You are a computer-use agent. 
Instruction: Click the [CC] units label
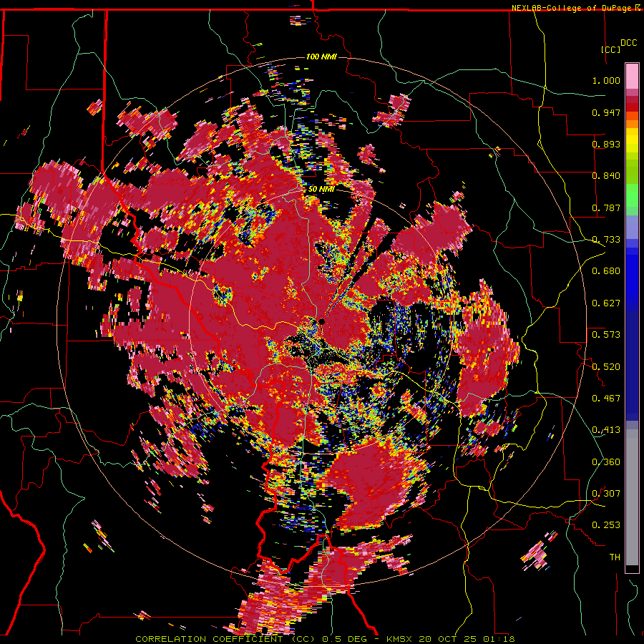[x=610, y=49]
